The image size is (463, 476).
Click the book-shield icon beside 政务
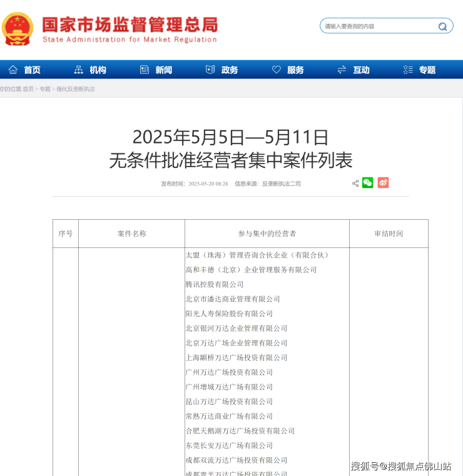(x=210, y=70)
